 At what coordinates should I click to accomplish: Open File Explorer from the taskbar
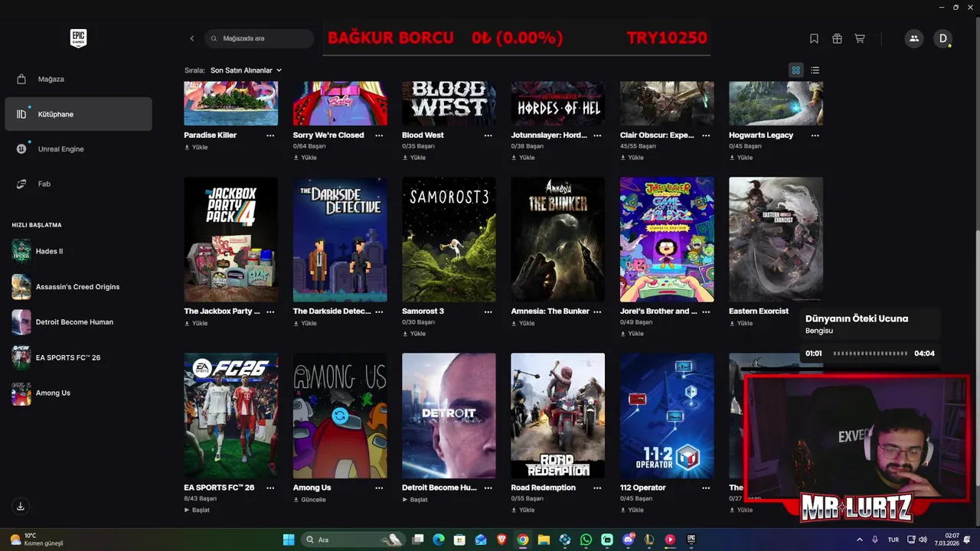pyautogui.click(x=544, y=540)
